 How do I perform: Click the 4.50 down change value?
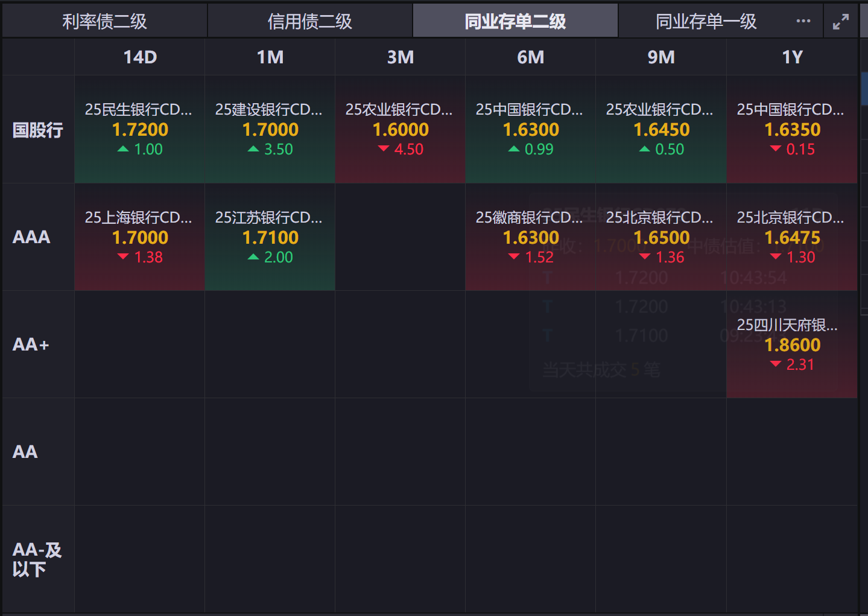(408, 149)
